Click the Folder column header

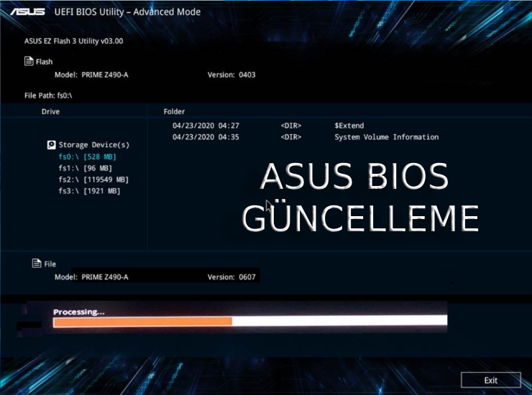click(174, 111)
